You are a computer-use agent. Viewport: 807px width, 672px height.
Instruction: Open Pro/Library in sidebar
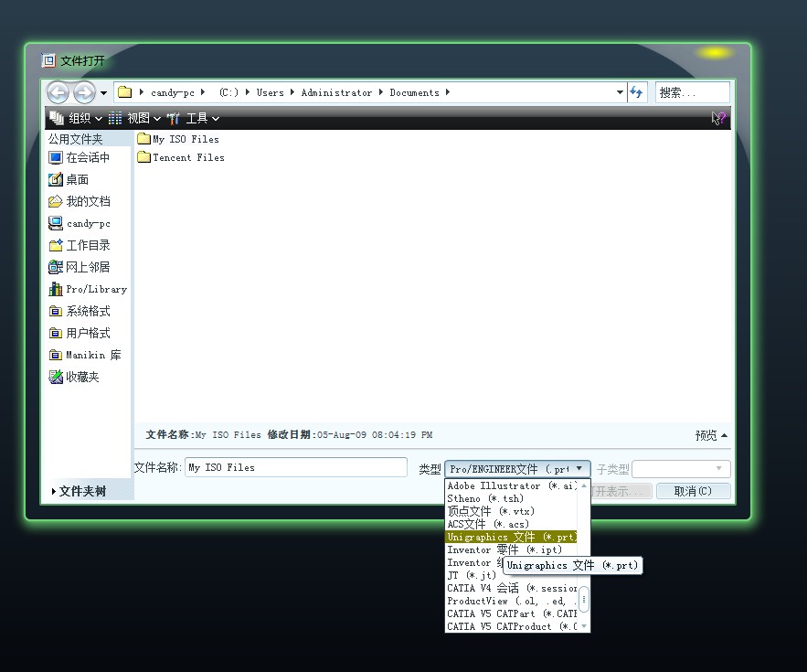point(88,290)
